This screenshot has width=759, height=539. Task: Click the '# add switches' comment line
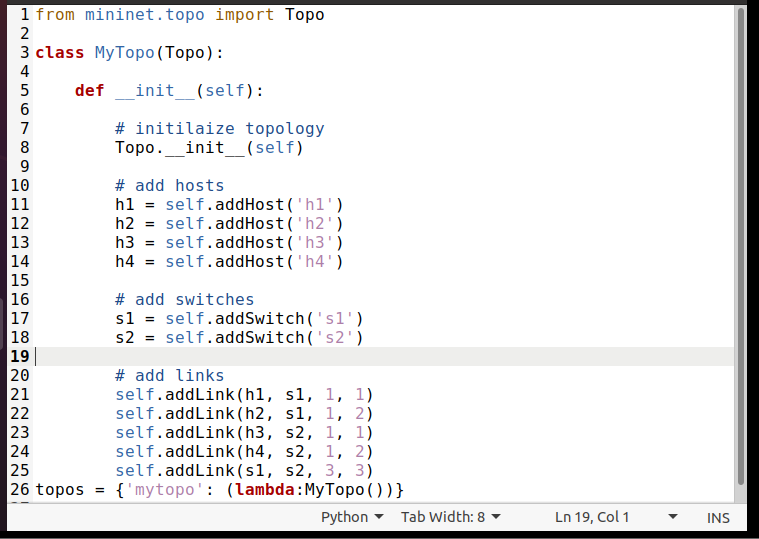184,300
